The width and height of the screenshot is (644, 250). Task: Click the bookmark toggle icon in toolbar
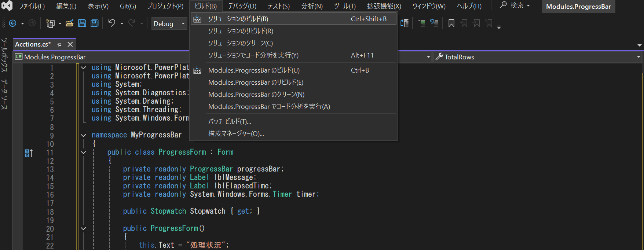(451, 23)
